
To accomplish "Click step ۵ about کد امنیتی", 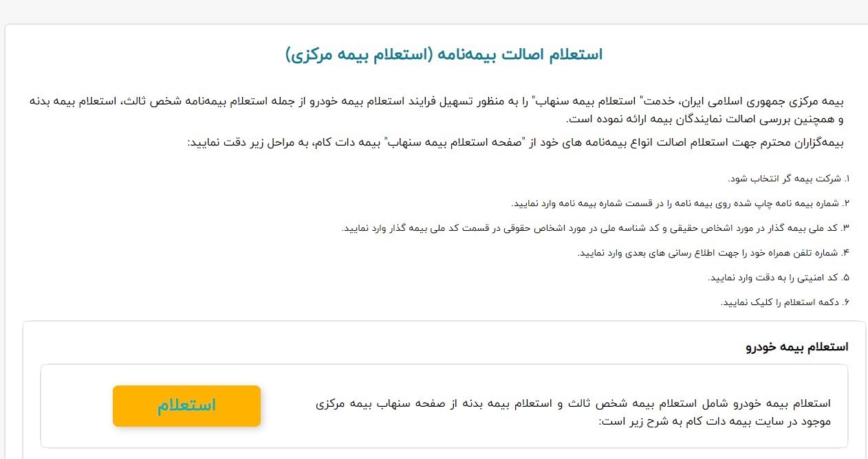I will pyautogui.click(x=779, y=278).
